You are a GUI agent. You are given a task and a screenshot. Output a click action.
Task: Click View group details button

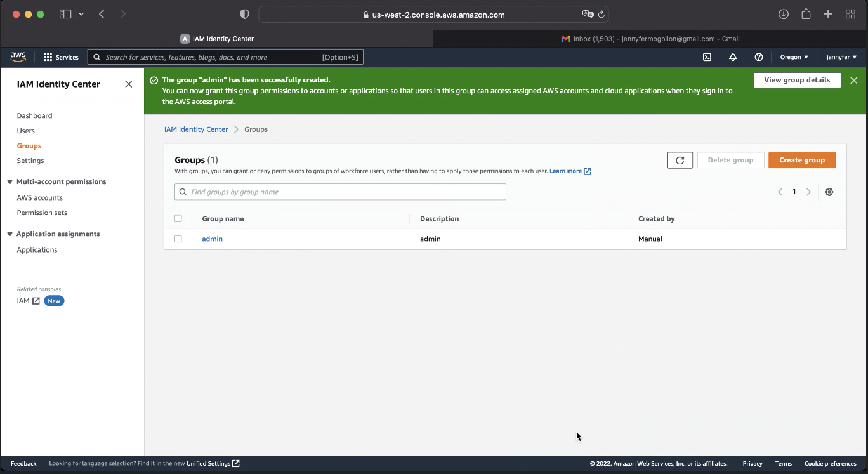[x=797, y=81]
